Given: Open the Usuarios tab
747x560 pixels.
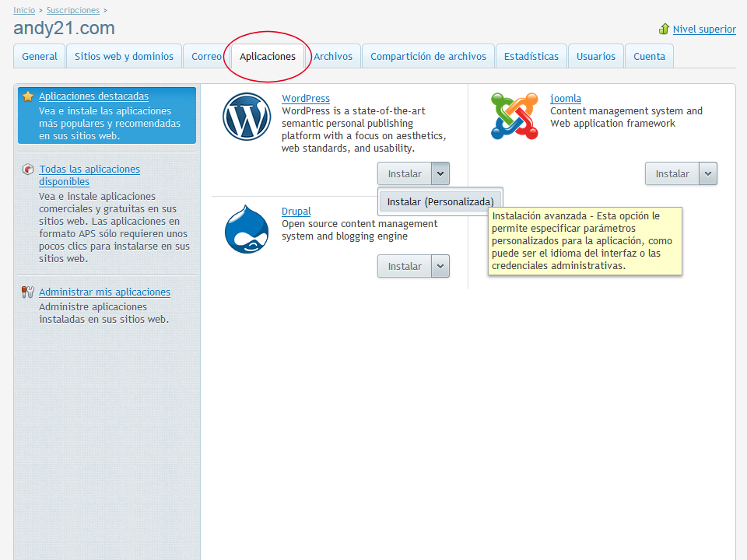Looking at the screenshot, I should 596,56.
